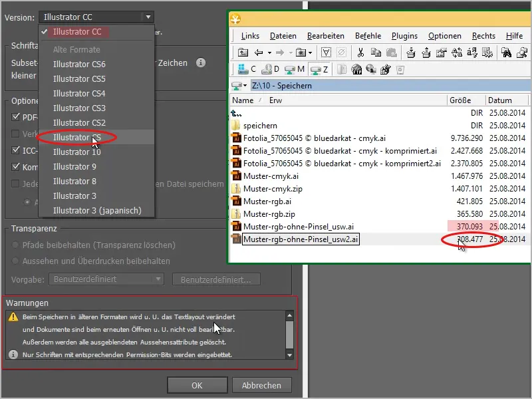Open the favorites folder star icon
The height and width of the screenshot is (399, 532).
coord(301,53)
